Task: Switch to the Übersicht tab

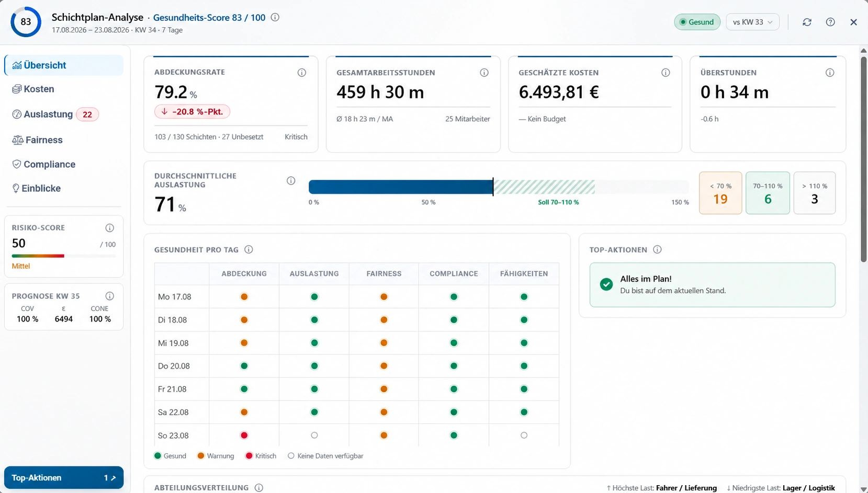Action: tap(64, 65)
